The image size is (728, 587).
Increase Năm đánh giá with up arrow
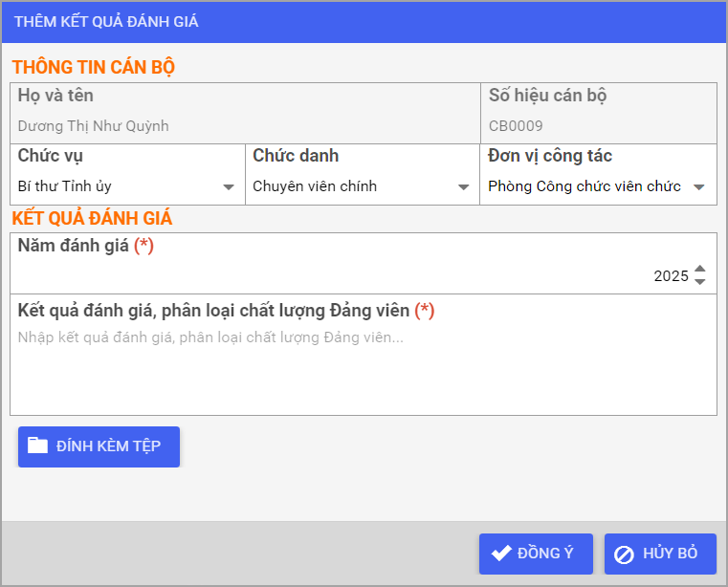click(699, 270)
